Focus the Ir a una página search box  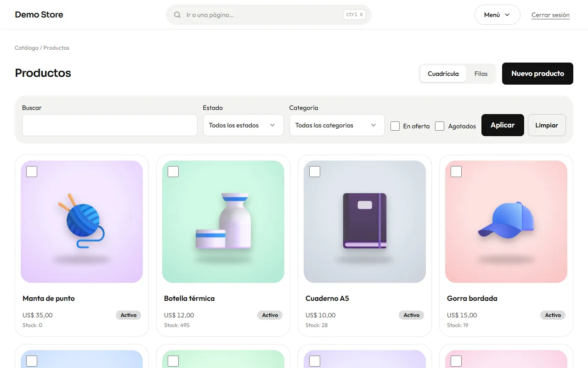click(x=269, y=15)
